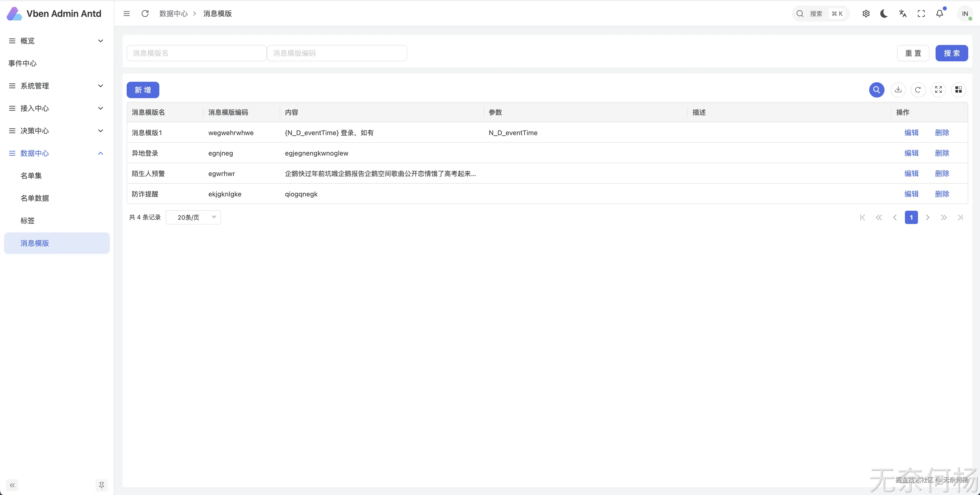980x495 pixels.
Task: Go to 名单数据 menu item
Action: 35,198
